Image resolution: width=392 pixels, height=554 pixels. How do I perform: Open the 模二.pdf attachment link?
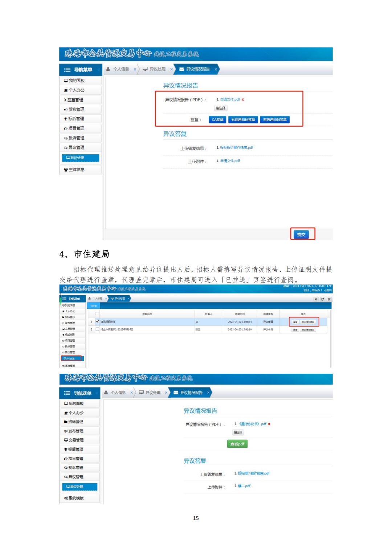coord(244,486)
